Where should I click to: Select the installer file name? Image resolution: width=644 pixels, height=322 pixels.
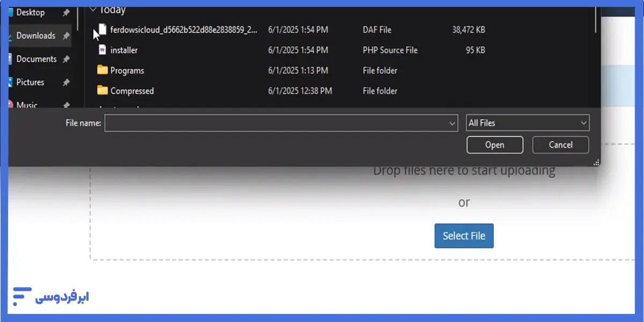pos(124,50)
